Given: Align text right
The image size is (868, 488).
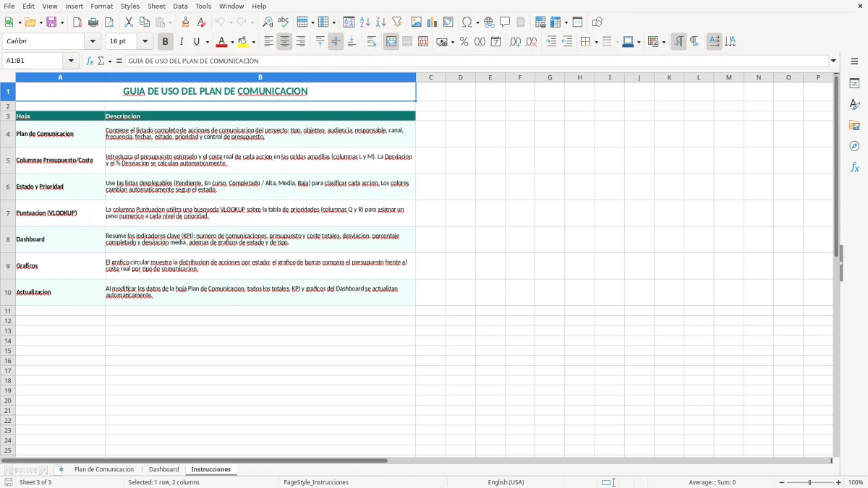Looking at the screenshot, I should (x=300, y=42).
